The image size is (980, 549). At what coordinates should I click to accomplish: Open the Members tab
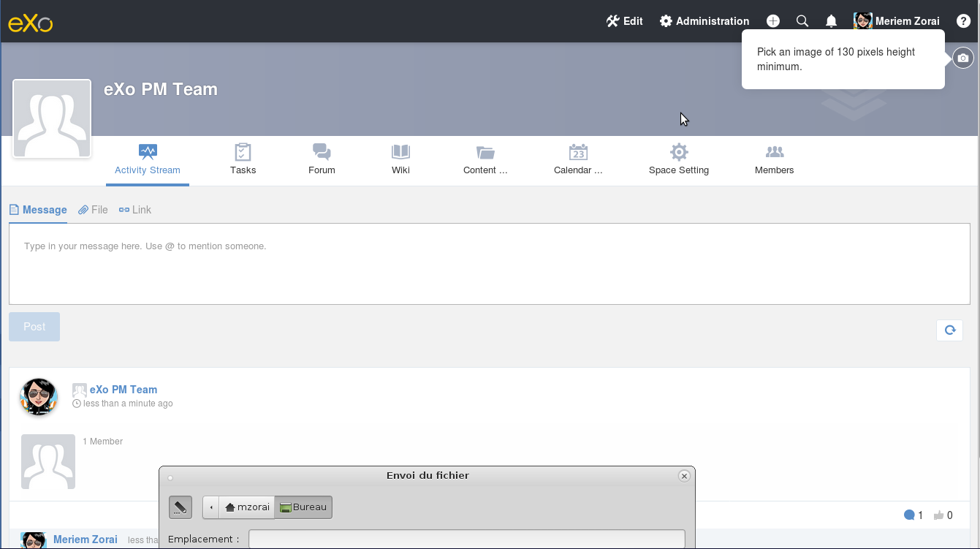[x=775, y=160]
